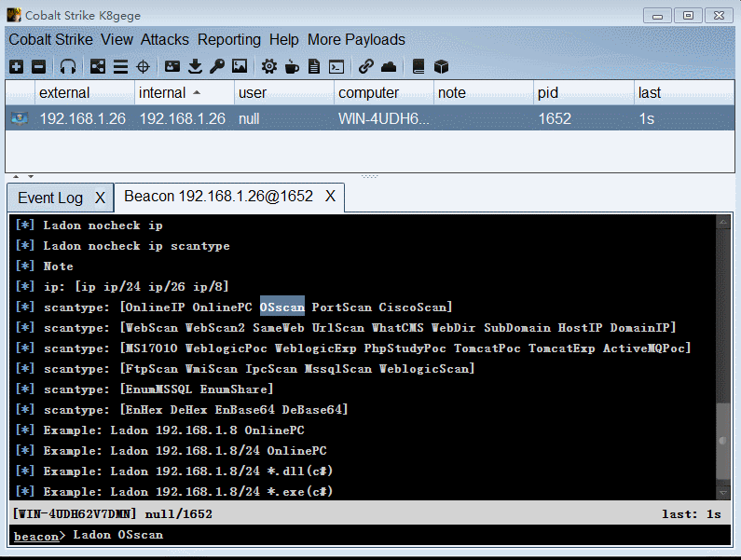Viewport: 741px width, 560px height.
Task: Click the console scrollbar up arrow
Action: click(x=723, y=222)
